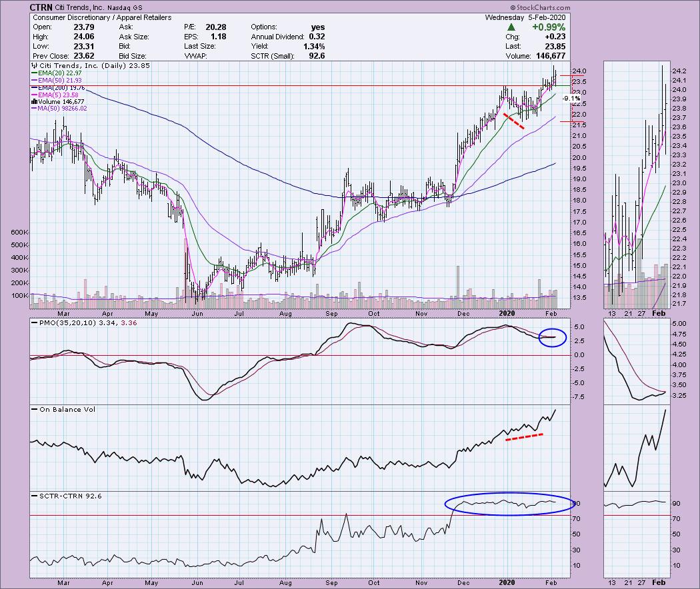
Task: Click the -7.5 PMO axis label
Action: pyautogui.click(x=579, y=396)
